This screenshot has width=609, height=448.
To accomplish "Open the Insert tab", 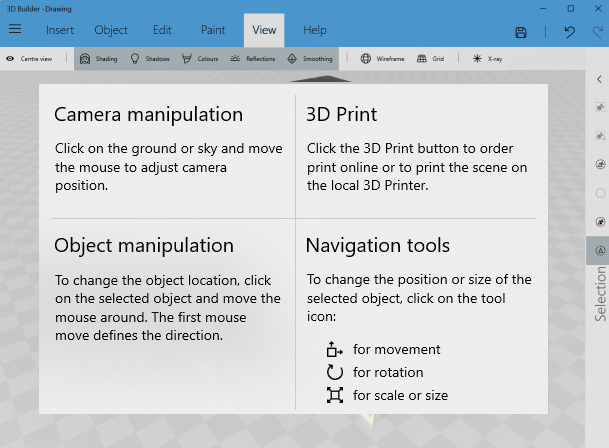I will click(59, 30).
